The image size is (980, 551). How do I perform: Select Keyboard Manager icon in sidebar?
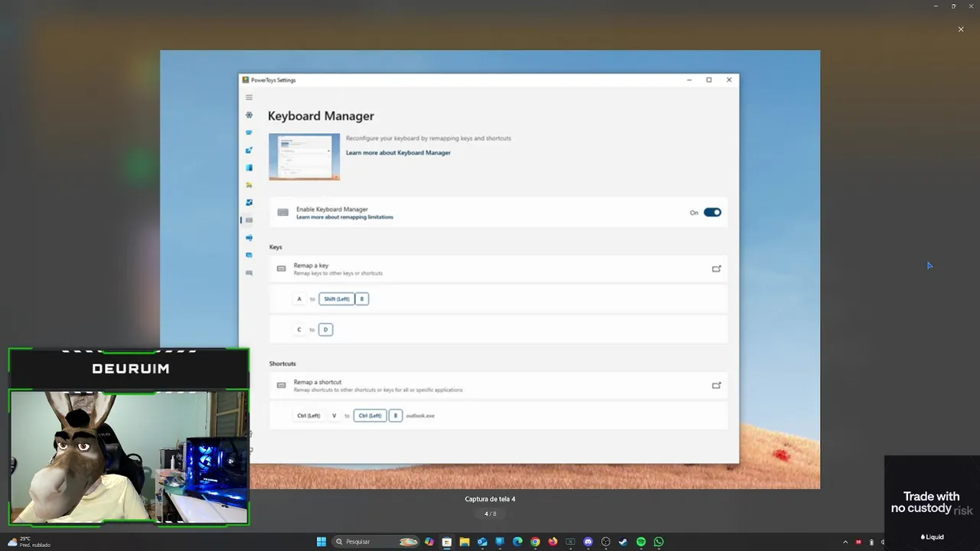(x=249, y=220)
